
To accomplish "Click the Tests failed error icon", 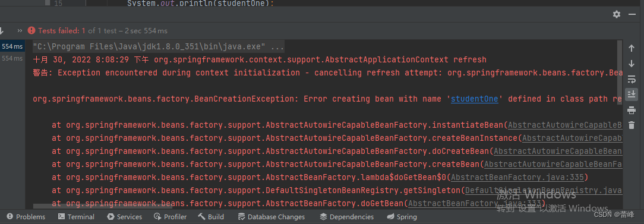I will point(31,30).
